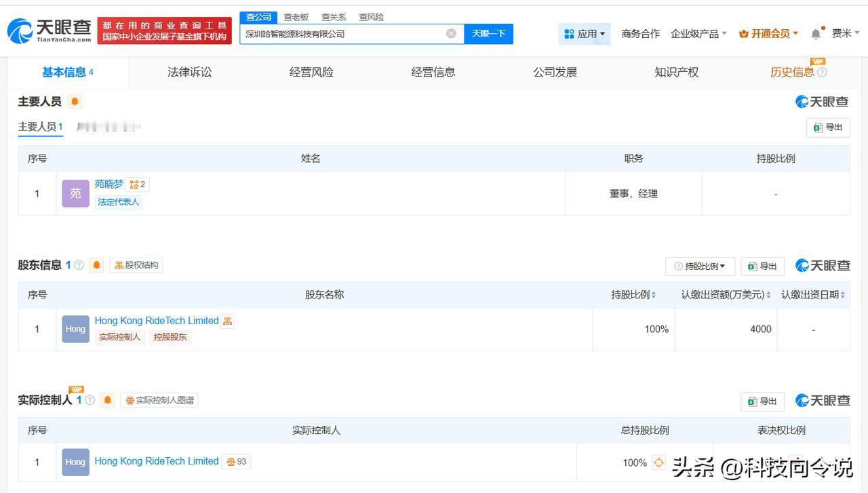Click the help icon beside 股东信息
Image resolution: width=868 pixels, height=493 pixels.
[79, 265]
